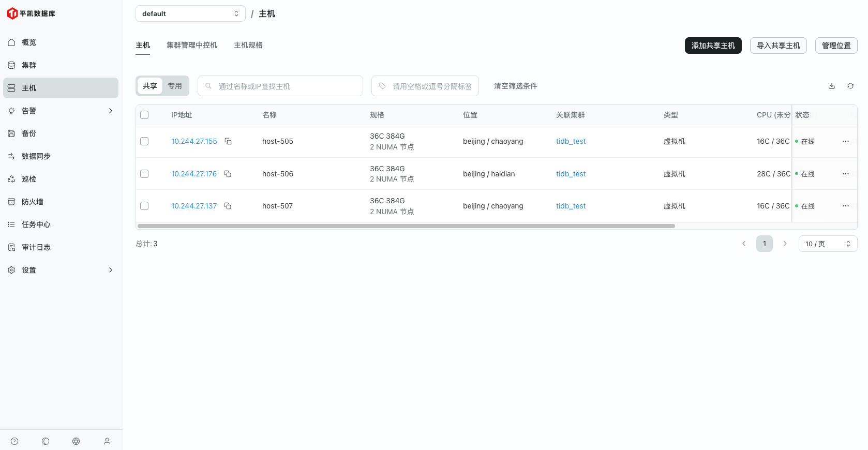Open the 10 / 页 page size dropdown

point(828,244)
